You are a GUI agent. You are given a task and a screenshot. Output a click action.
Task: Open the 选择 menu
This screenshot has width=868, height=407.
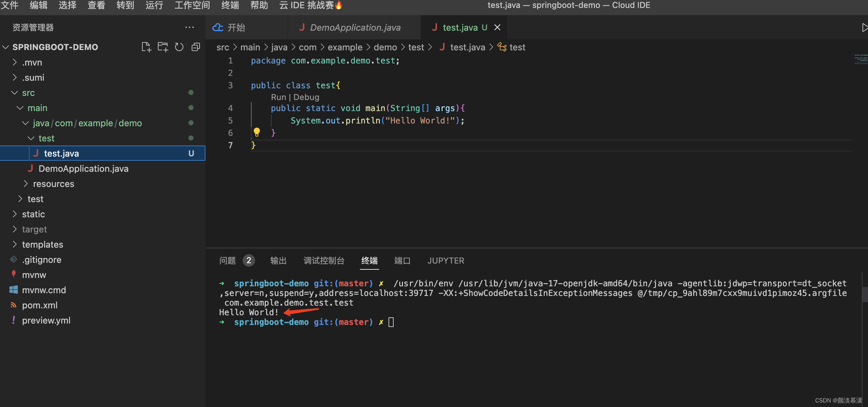68,5
